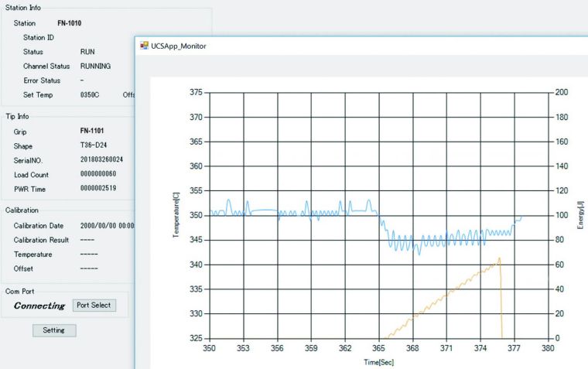Click the Connecting status text

39,306
